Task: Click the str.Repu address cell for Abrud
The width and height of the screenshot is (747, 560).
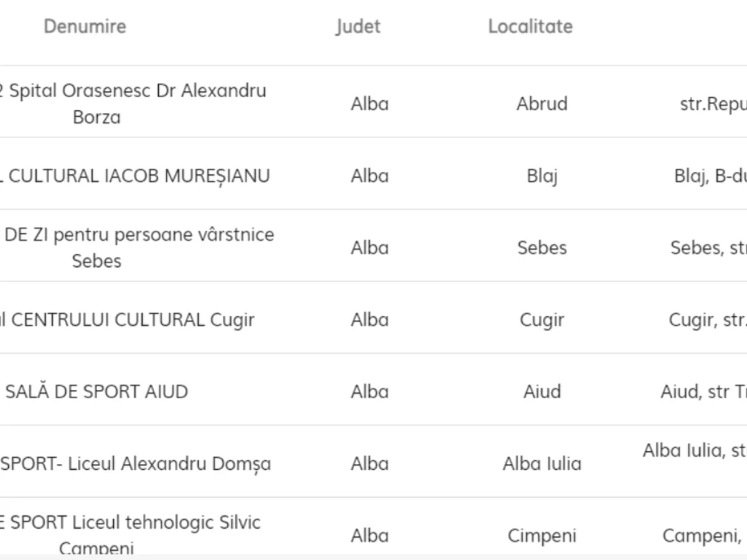Action: coord(713,105)
